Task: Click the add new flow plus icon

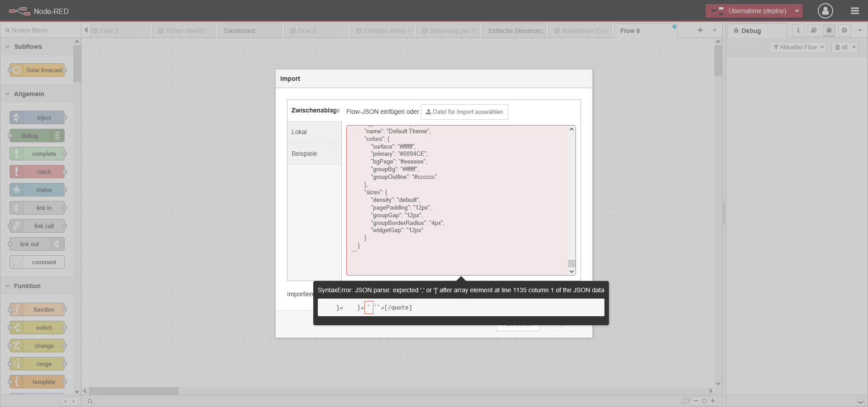Action: 700,30
